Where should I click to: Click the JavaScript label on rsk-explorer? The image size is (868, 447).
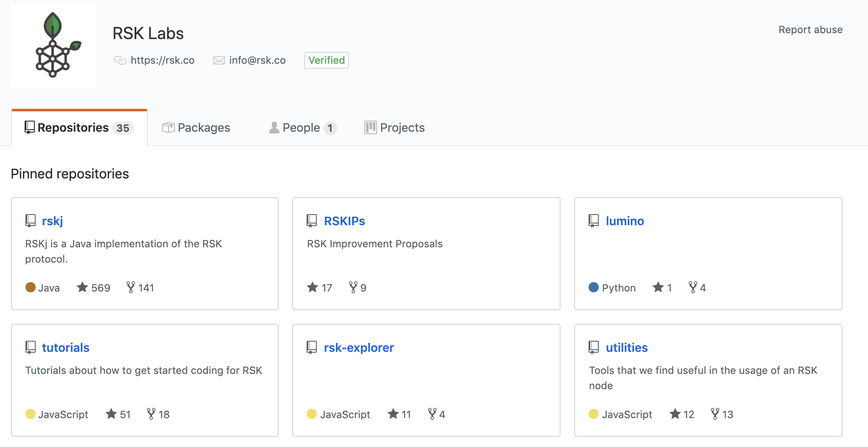pyautogui.click(x=345, y=414)
